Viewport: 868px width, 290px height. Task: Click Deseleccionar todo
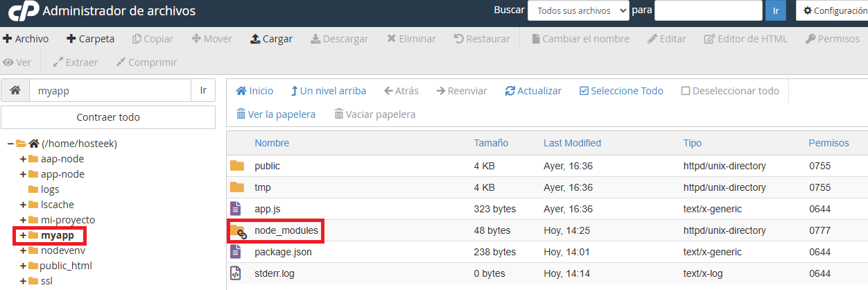click(730, 91)
